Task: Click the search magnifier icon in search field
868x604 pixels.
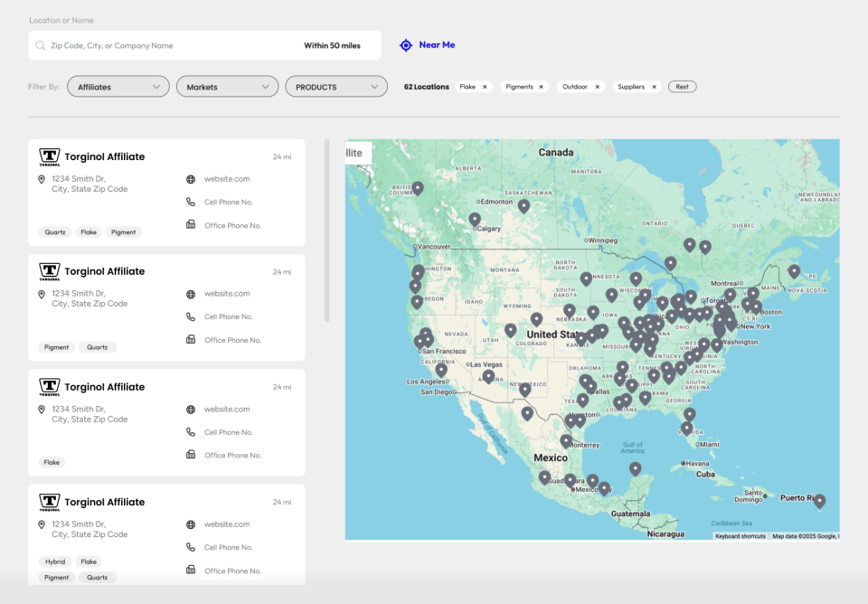Action: click(x=41, y=45)
